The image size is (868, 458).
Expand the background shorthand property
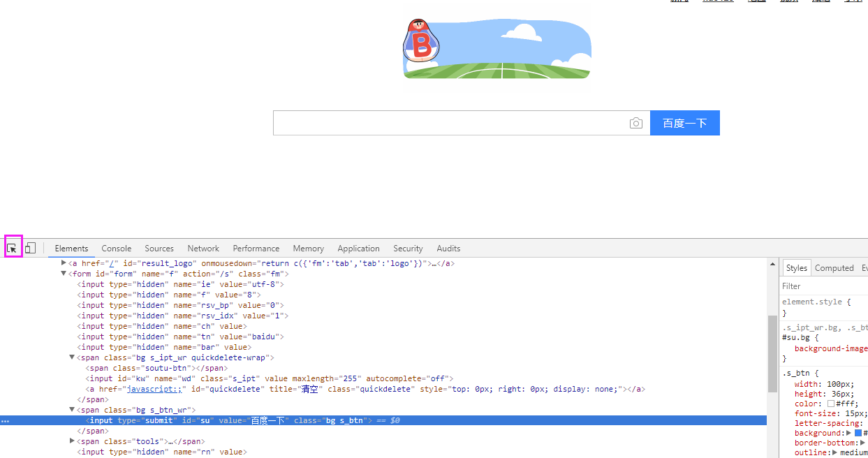point(848,433)
